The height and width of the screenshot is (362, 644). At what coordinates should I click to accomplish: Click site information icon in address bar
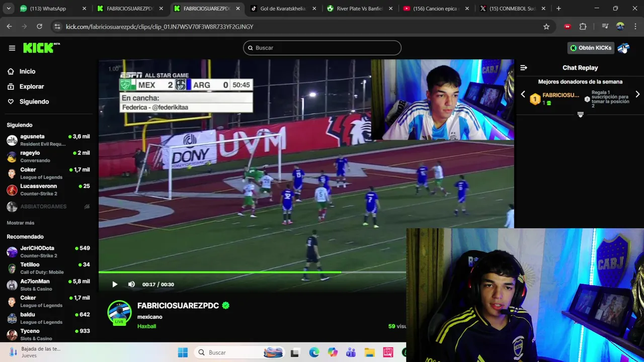57,27
